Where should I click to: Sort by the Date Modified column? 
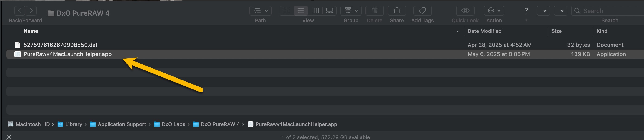(484, 31)
